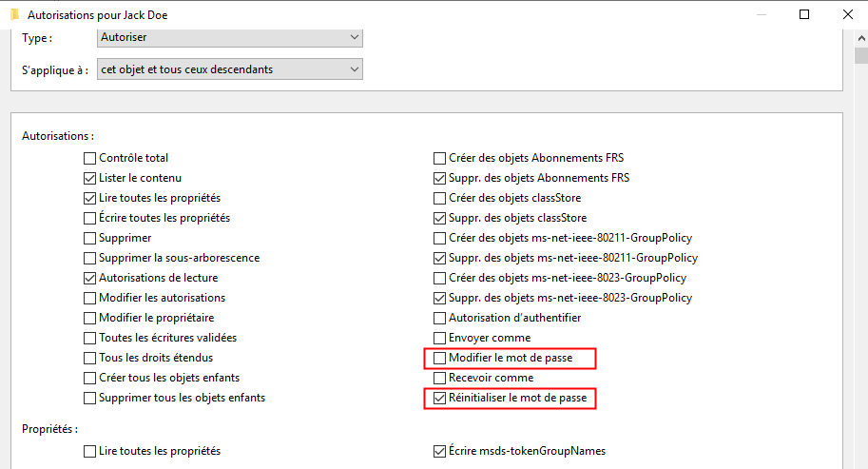This screenshot has width=868, height=469.
Task: Uncheck first Lire toutes les propriétés under Autorisations
Action: [89, 198]
